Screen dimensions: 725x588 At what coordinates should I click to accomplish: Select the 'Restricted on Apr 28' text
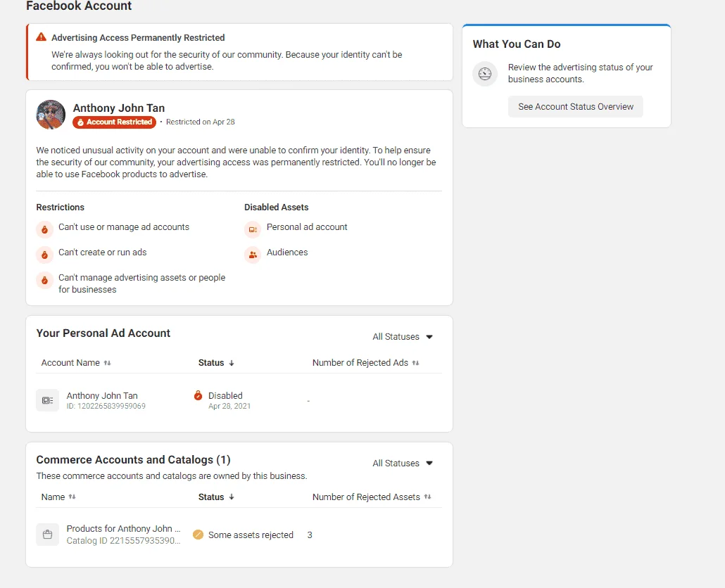pyautogui.click(x=200, y=122)
